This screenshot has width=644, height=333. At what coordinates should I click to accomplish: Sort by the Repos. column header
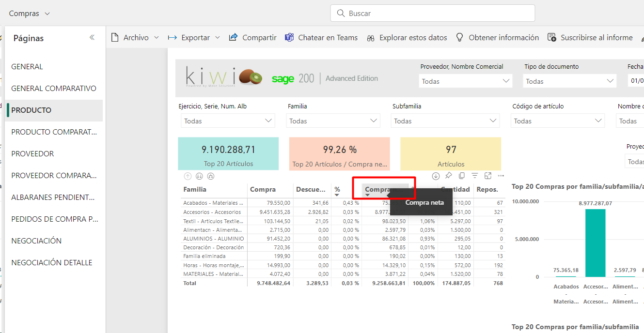pyautogui.click(x=487, y=189)
